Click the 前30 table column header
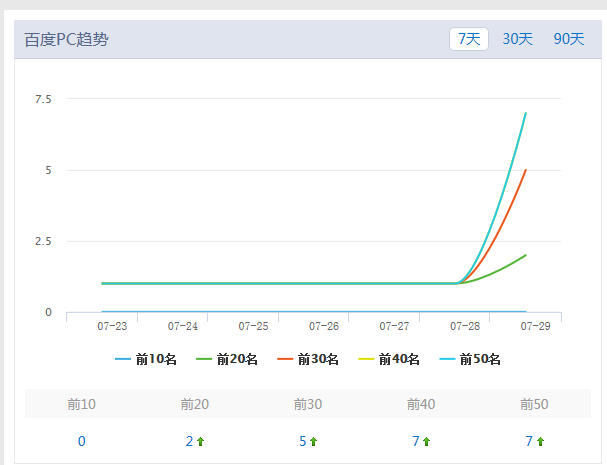Viewport: 607px width, 465px height. tap(308, 404)
